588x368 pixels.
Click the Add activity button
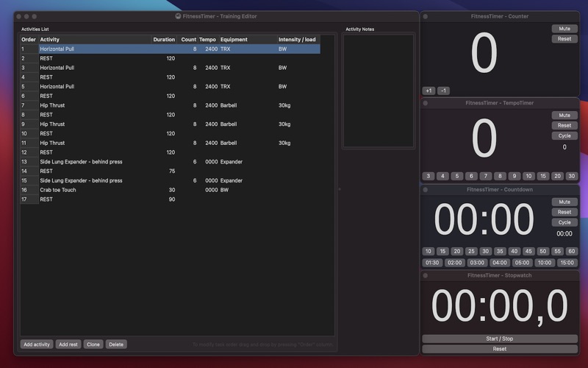point(36,344)
